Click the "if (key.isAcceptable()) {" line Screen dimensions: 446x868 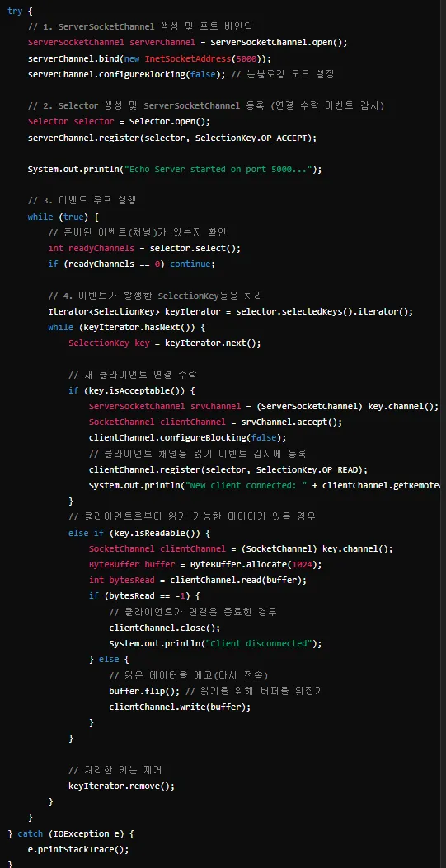coord(132,391)
